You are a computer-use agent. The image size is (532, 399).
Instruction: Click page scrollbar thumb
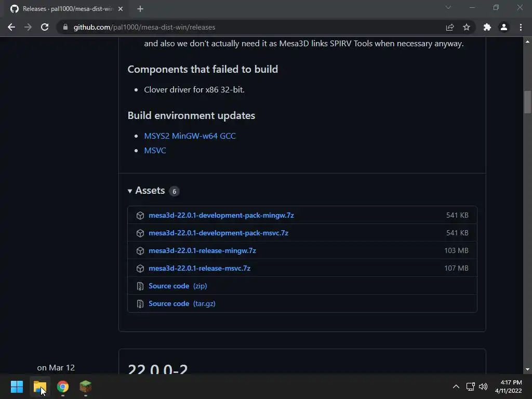(x=527, y=102)
